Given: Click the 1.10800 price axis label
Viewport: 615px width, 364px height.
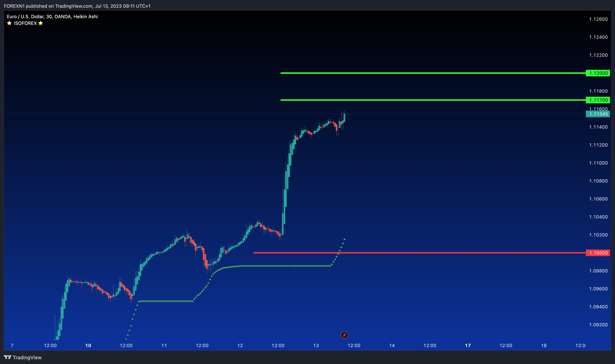Looking at the screenshot, I should [598, 181].
